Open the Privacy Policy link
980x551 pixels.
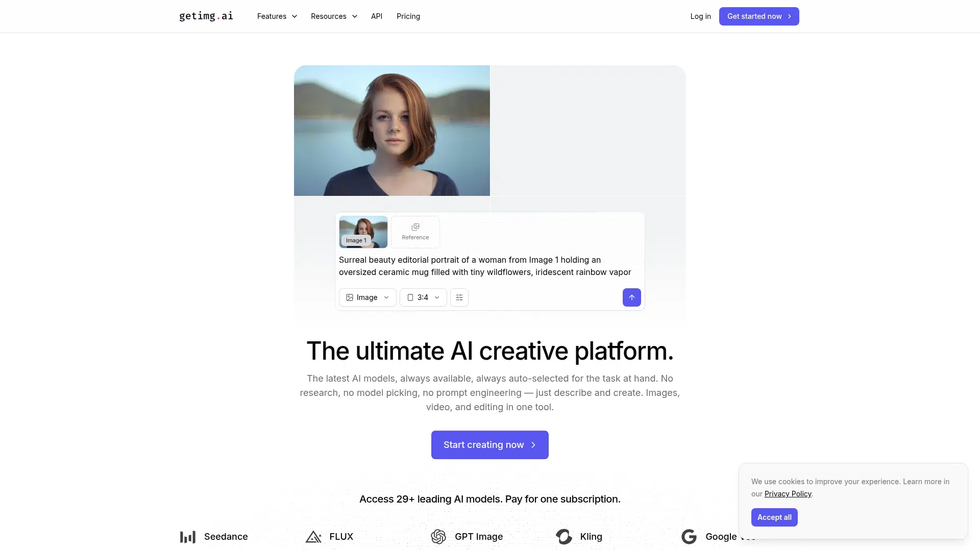pos(788,494)
